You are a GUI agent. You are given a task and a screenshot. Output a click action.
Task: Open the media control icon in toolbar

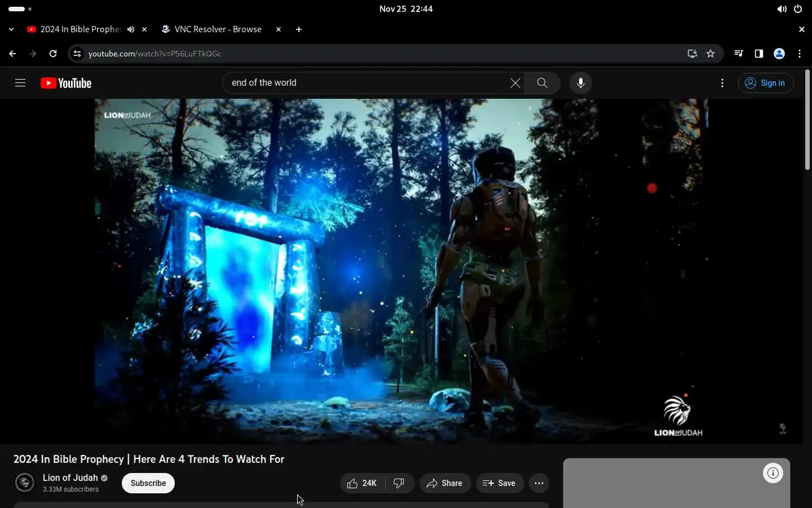click(739, 54)
